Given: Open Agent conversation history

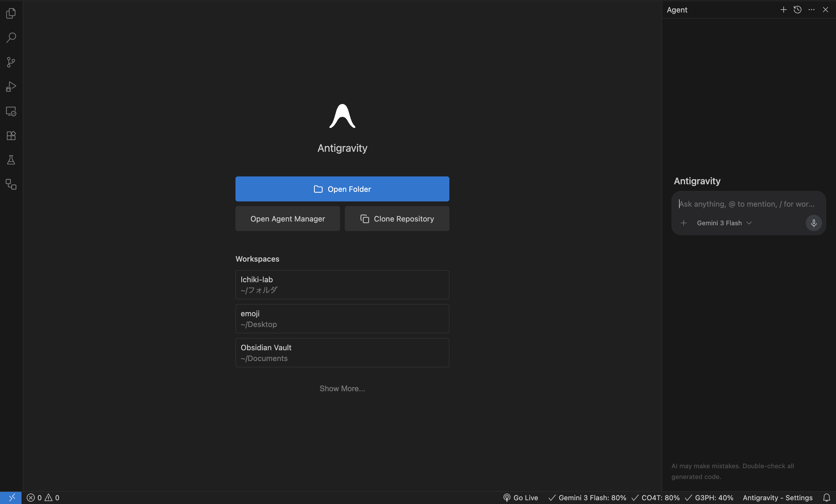Looking at the screenshot, I should [x=797, y=10].
